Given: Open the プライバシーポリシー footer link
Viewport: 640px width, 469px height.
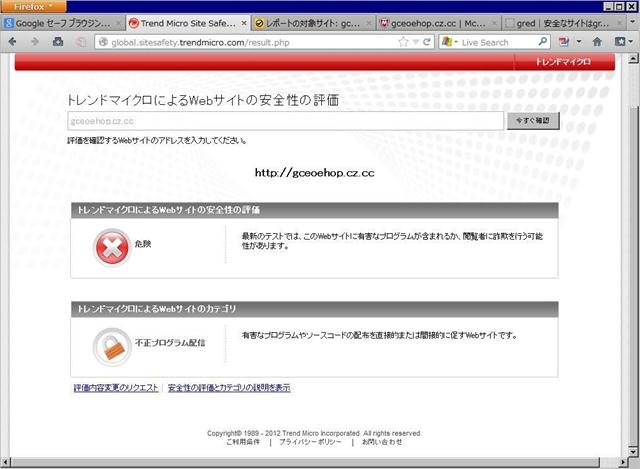Looking at the screenshot, I should click(x=310, y=442).
